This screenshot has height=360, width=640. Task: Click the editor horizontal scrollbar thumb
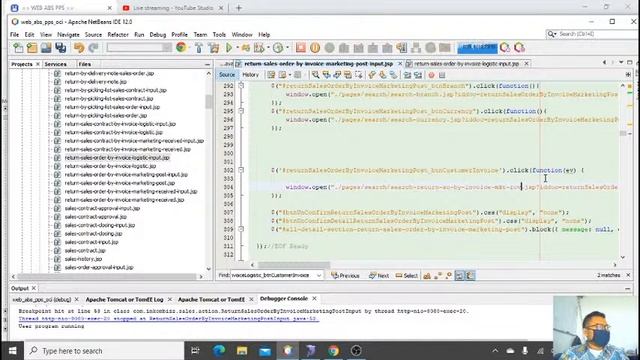[294, 265]
